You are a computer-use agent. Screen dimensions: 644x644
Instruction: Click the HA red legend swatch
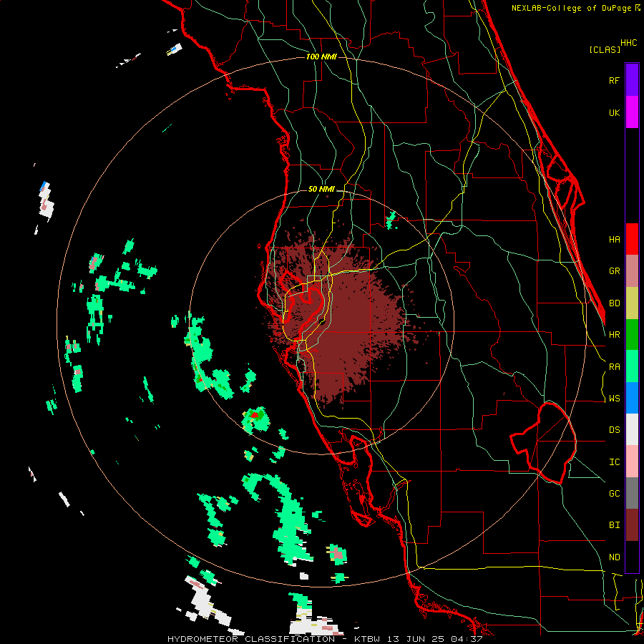coord(632,239)
